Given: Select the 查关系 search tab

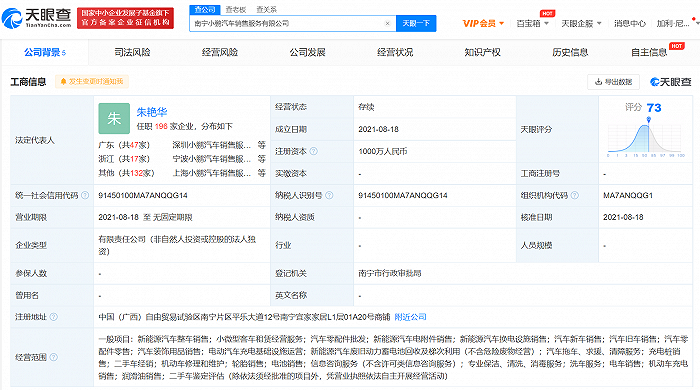Looking at the screenshot, I should click(267, 9).
